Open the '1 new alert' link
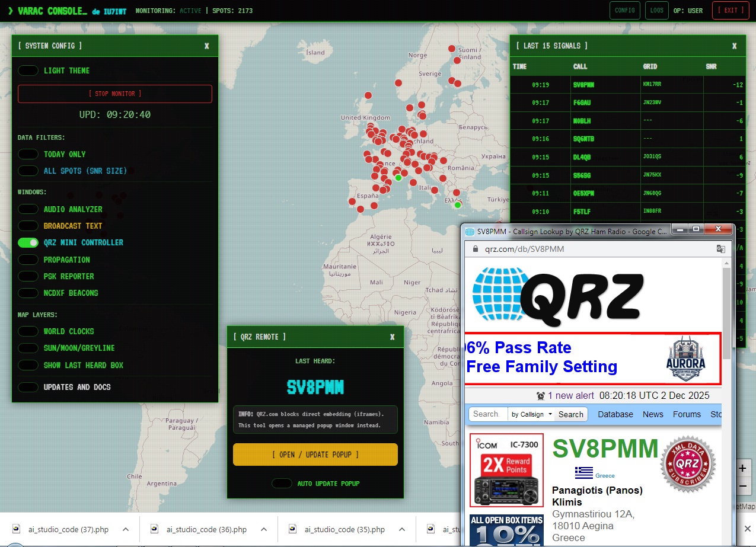This screenshot has width=756, height=547. (x=571, y=395)
